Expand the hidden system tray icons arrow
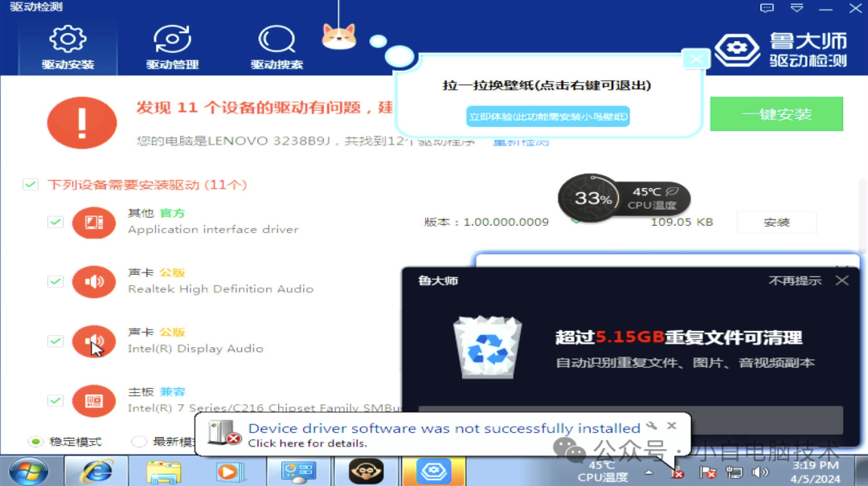The height and width of the screenshot is (486, 868). click(649, 472)
